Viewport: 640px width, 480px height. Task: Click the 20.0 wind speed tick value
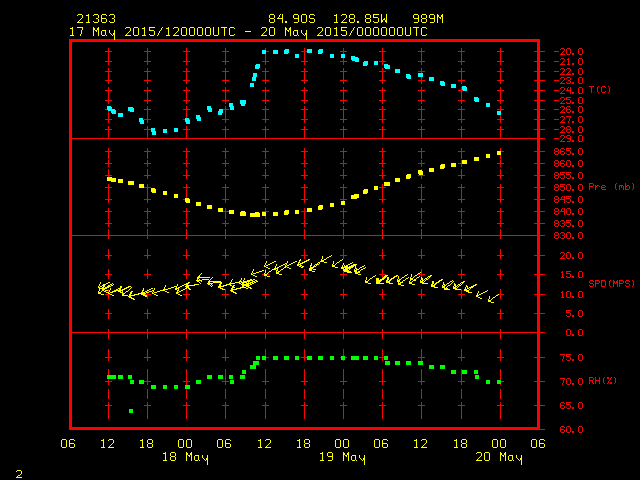coord(572,256)
